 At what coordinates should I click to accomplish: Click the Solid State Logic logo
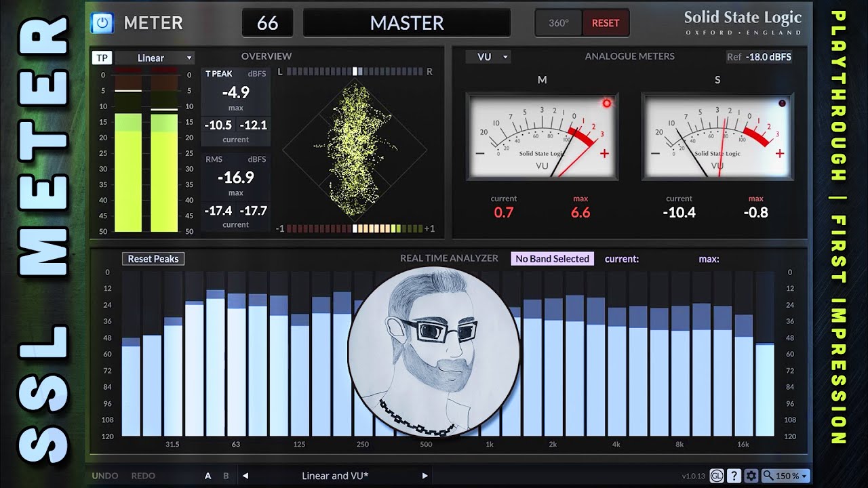point(743,22)
